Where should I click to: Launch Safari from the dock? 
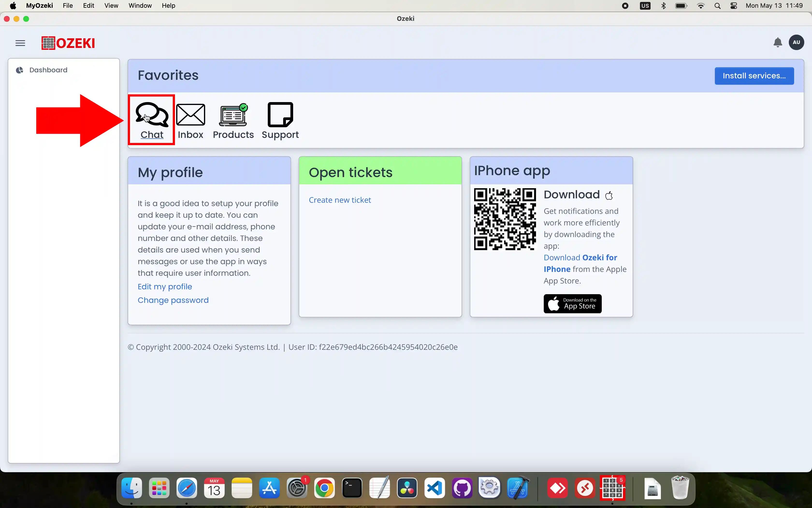[187, 488]
